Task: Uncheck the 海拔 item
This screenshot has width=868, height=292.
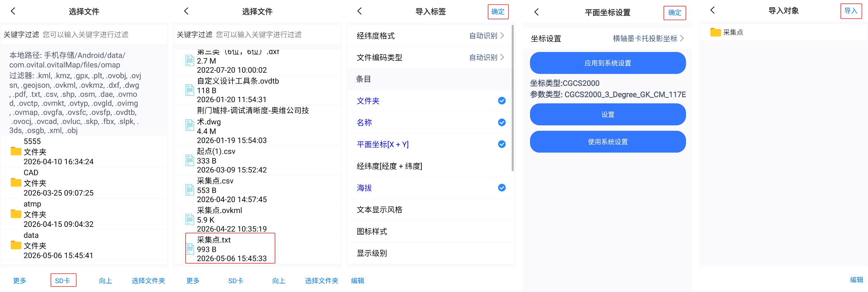Action: pyautogui.click(x=502, y=188)
